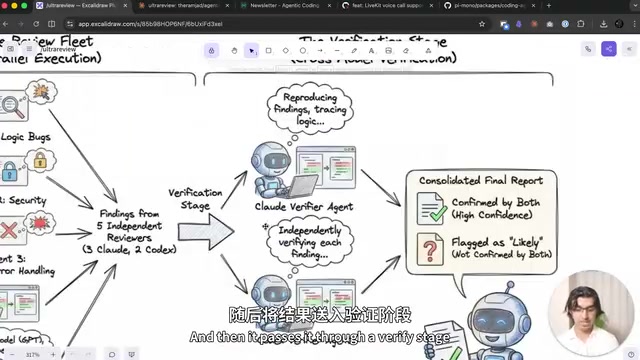640x360 pixels.
Task: Click the purple Share button
Action: pos(609,49)
